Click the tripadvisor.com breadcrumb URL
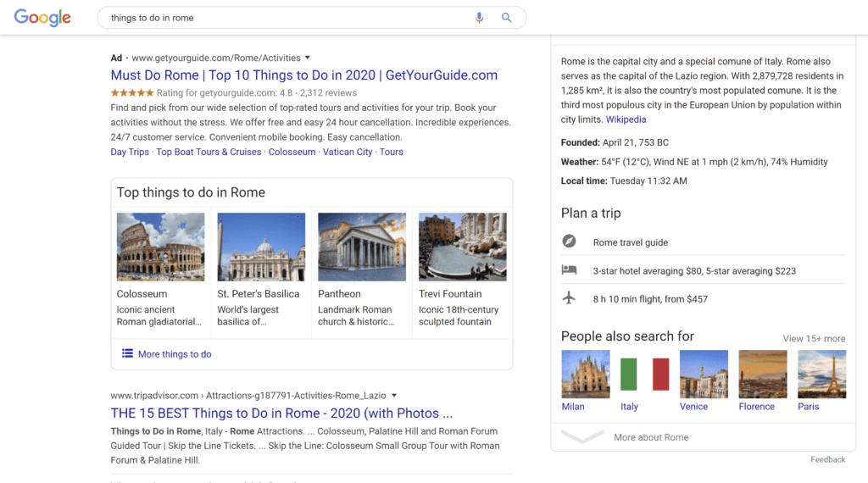Screen dimensions: 868x483 tap(248, 396)
